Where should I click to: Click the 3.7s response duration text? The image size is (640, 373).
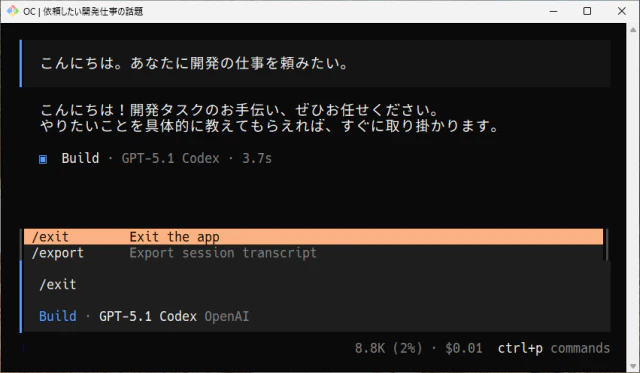click(257, 158)
